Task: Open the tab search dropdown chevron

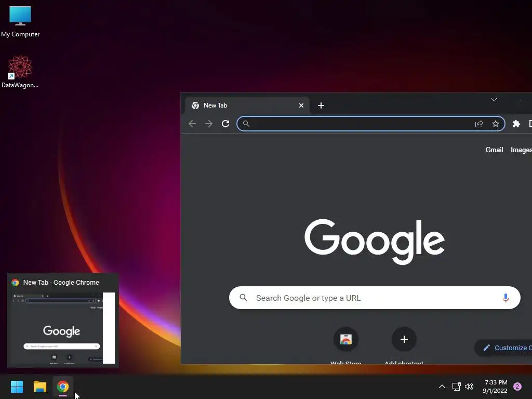Action: [x=494, y=100]
